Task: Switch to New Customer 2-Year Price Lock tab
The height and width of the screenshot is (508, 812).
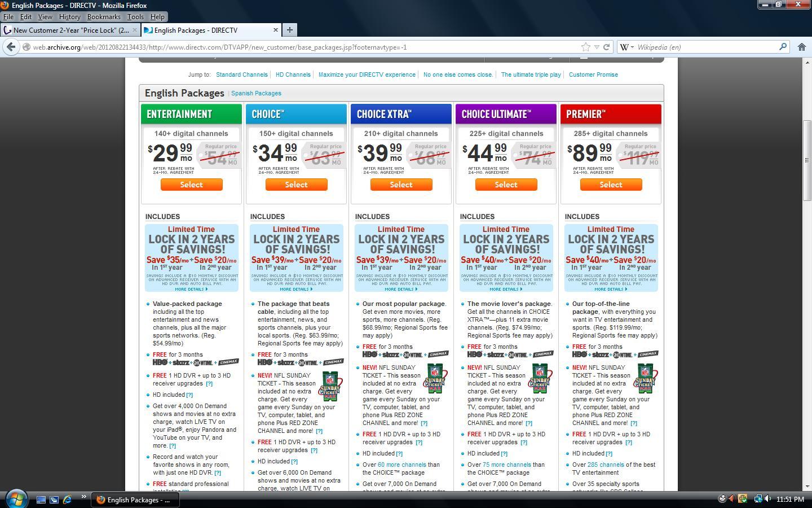Action: tap(70, 30)
